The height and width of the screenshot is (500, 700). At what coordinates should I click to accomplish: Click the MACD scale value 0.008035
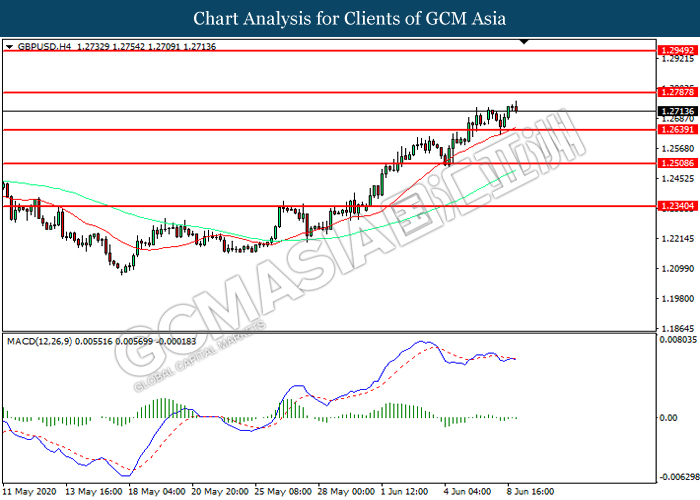click(678, 340)
